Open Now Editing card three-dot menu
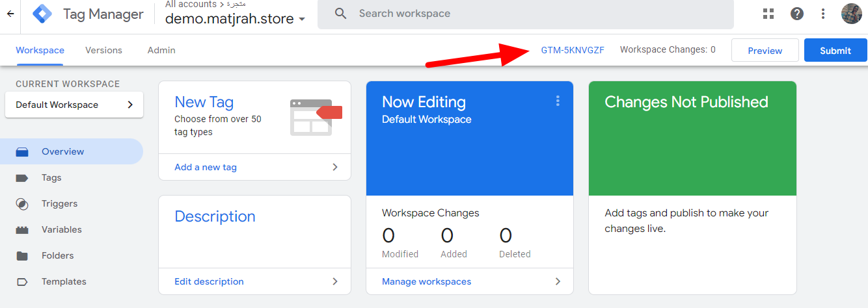 tap(558, 101)
